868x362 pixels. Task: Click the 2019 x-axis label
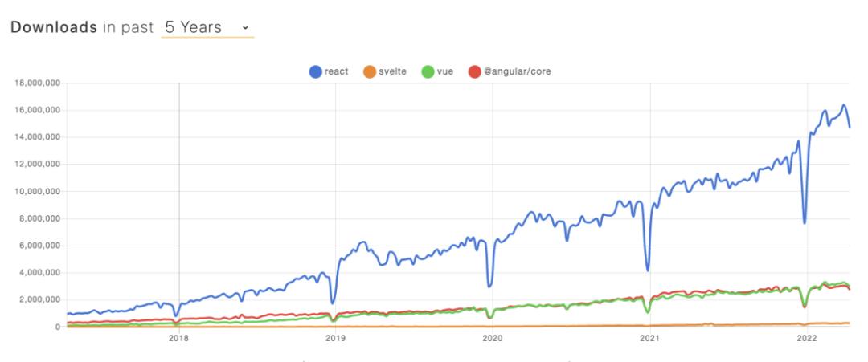(335, 340)
